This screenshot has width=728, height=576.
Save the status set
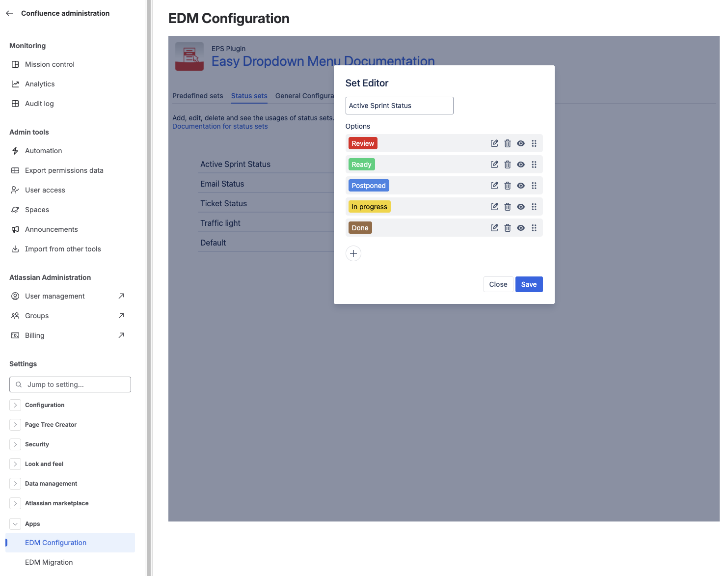[x=529, y=284]
